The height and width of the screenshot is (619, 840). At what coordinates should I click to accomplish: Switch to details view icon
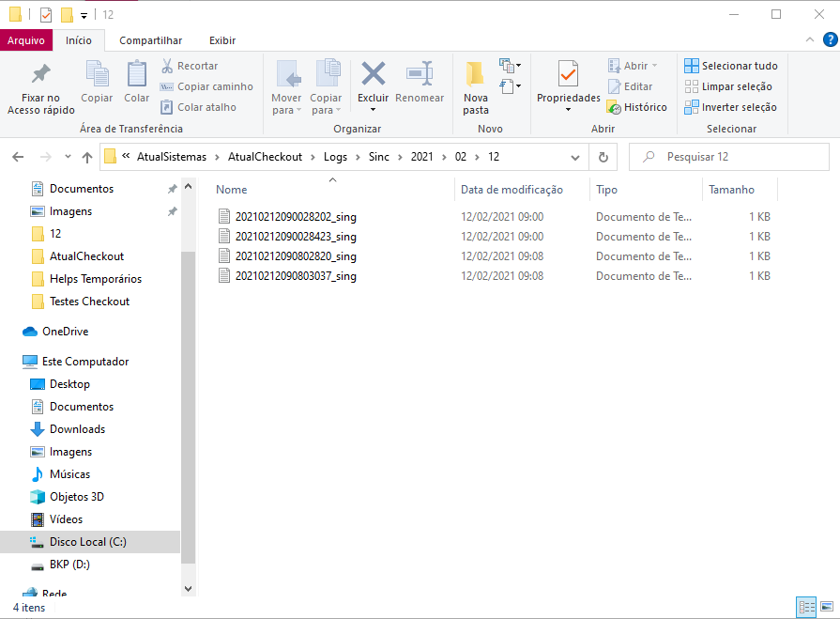tap(806, 607)
